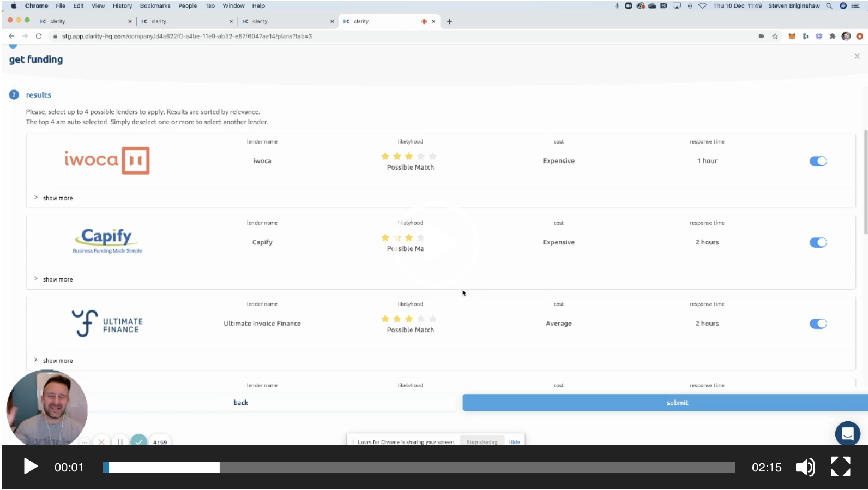
Task: Click the Stop sharing button
Action: (x=481, y=442)
